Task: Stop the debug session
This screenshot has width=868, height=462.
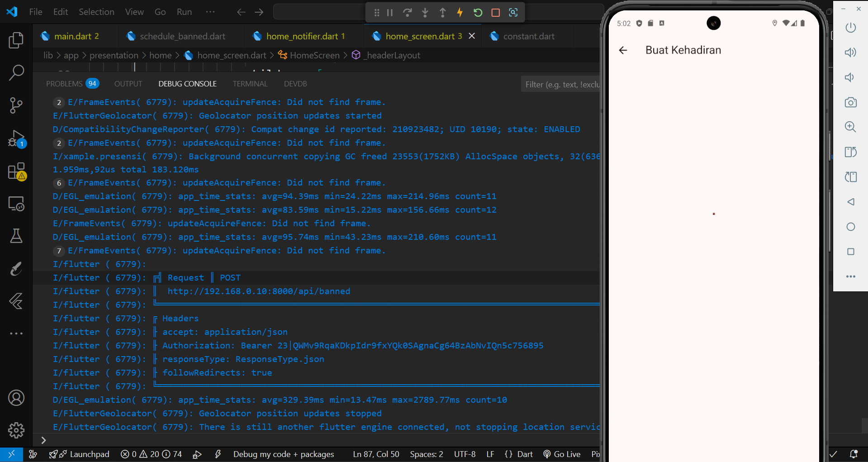Action: (x=495, y=12)
